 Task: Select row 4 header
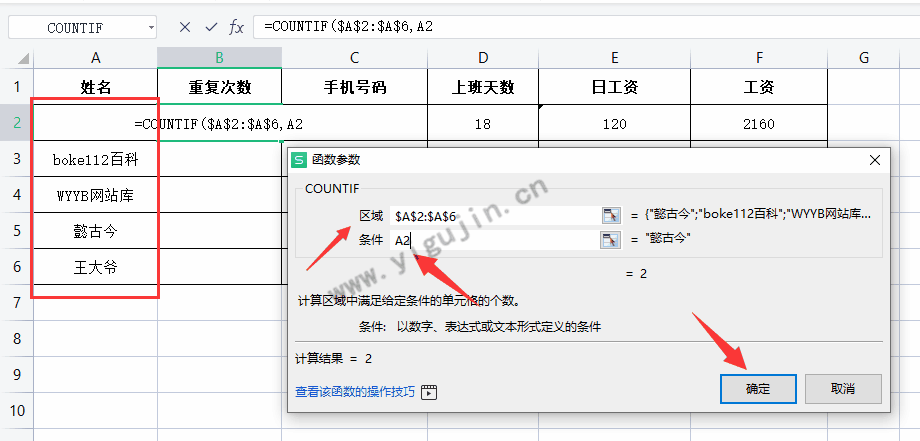16,195
